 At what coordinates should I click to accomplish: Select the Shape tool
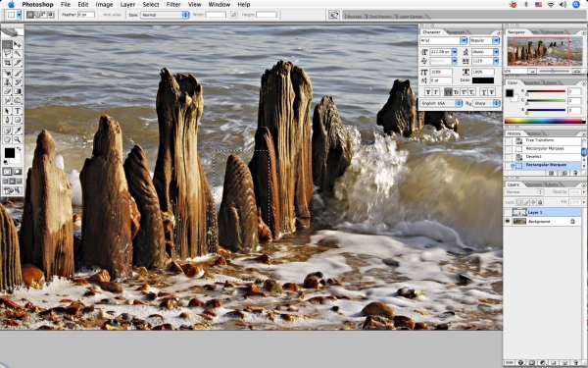pos(18,120)
